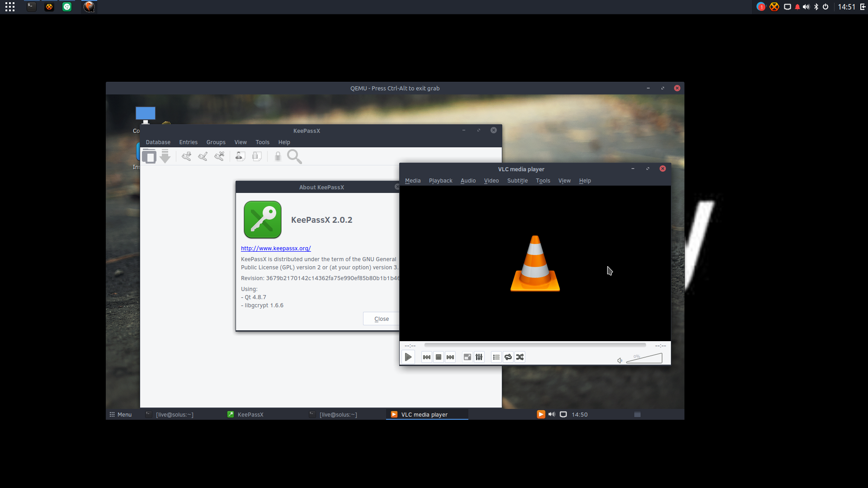Viewport: 868px width, 488px height.
Task: Click the guest show desktop panel button
Action: pyautogui.click(x=637, y=415)
